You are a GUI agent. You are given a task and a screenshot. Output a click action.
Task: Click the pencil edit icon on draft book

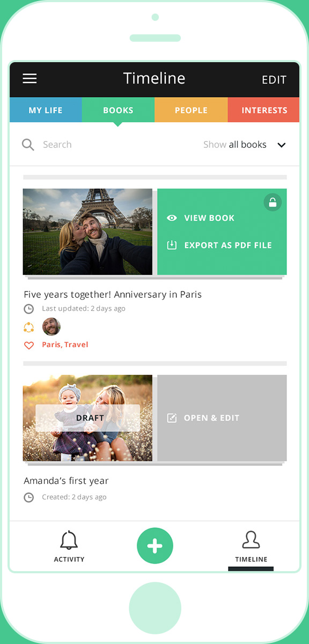click(x=172, y=418)
